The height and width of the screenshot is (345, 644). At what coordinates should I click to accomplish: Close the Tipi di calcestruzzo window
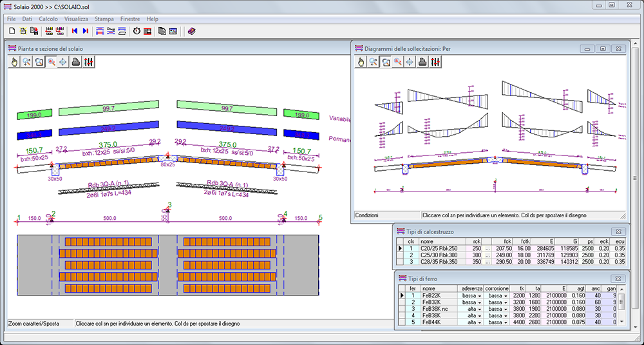(x=618, y=232)
